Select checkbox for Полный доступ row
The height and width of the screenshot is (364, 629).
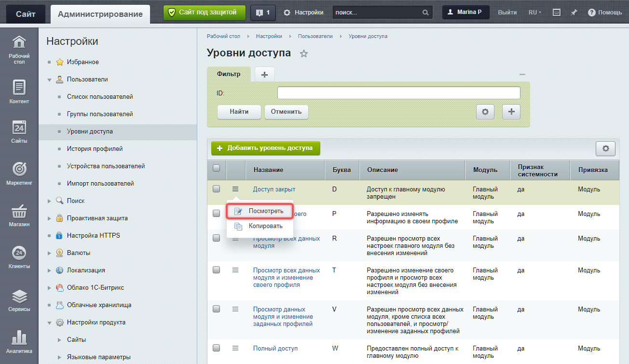[217, 348]
